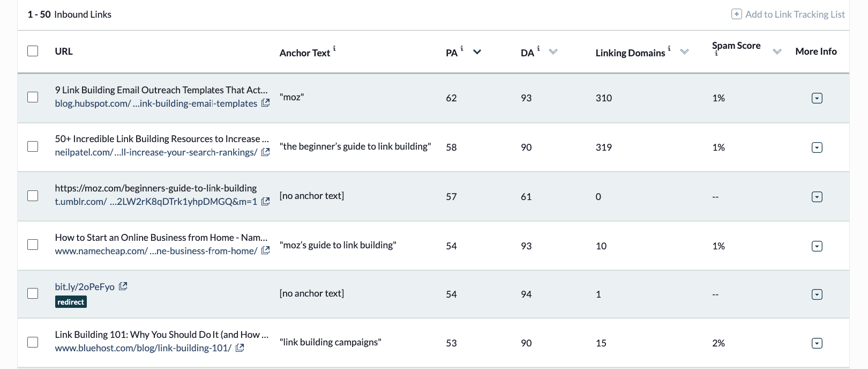Screen dimensions: 868x369
Task: Click the plus icon for Link Tracking List
Action: tap(737, 14)
